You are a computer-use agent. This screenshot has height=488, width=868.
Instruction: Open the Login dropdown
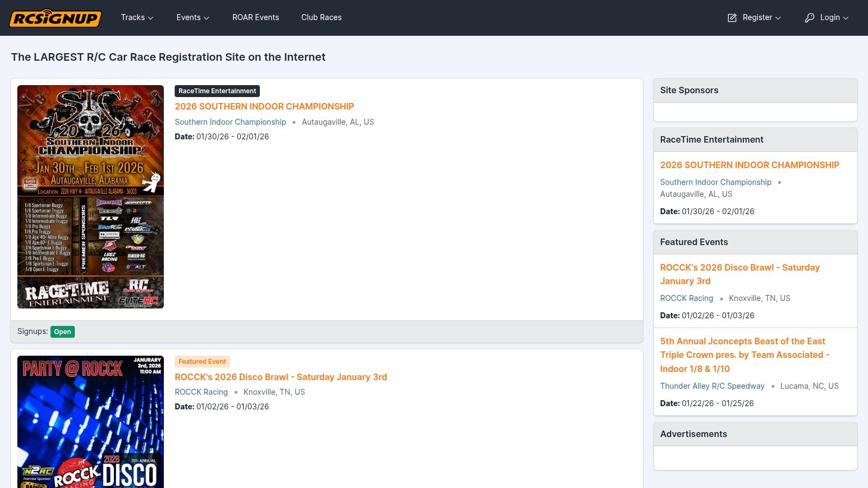(x=827, y=17)
